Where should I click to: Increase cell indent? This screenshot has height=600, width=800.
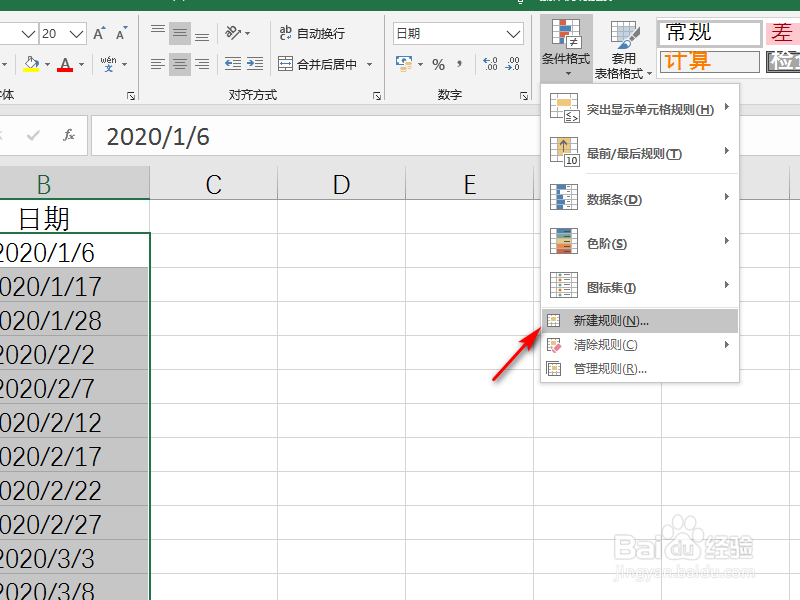pyautogui.click(x=255, y=64)
